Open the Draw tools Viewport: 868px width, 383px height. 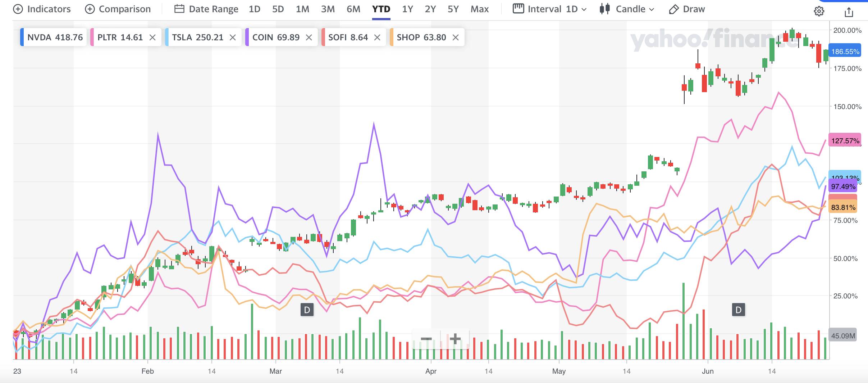click(687, 9)
